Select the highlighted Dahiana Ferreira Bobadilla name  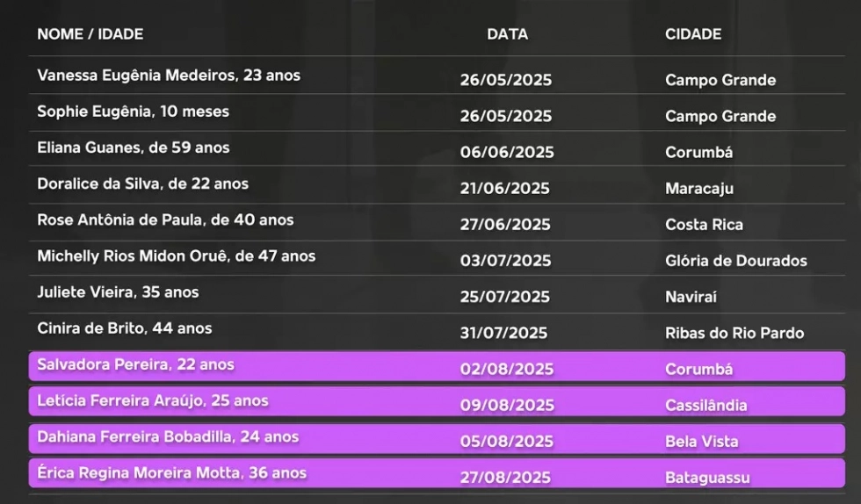168,436
